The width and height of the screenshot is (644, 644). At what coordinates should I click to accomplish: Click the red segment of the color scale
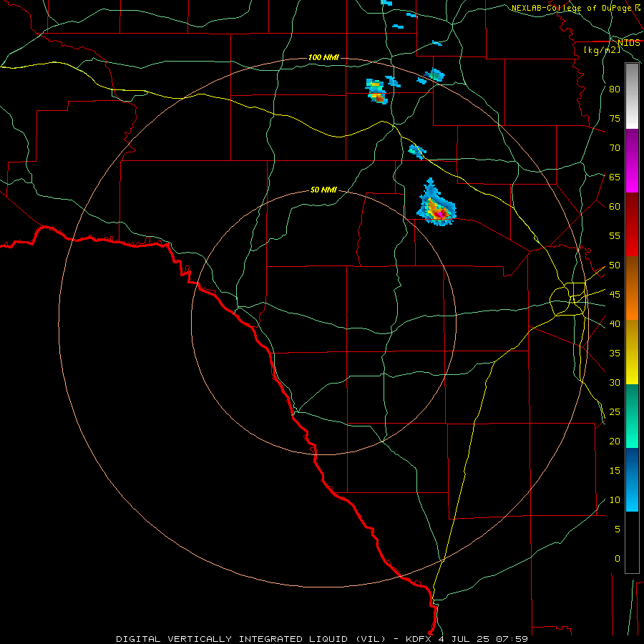[632, 224]
